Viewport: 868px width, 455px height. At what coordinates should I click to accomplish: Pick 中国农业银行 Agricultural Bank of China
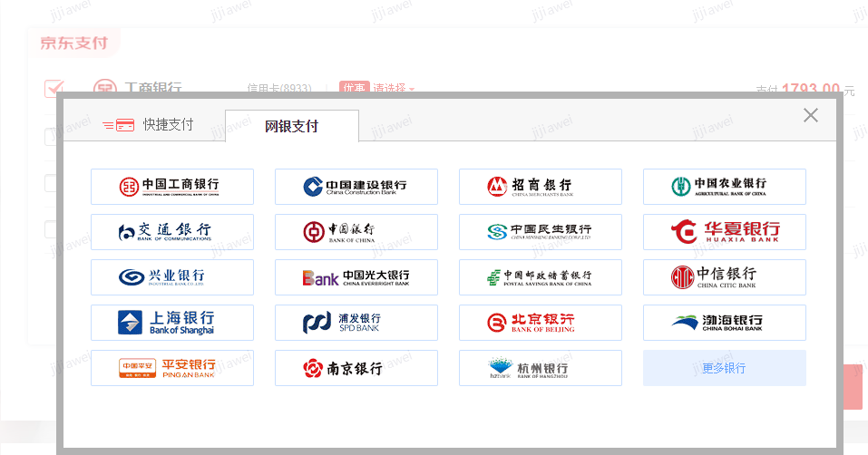click(724, 187)
